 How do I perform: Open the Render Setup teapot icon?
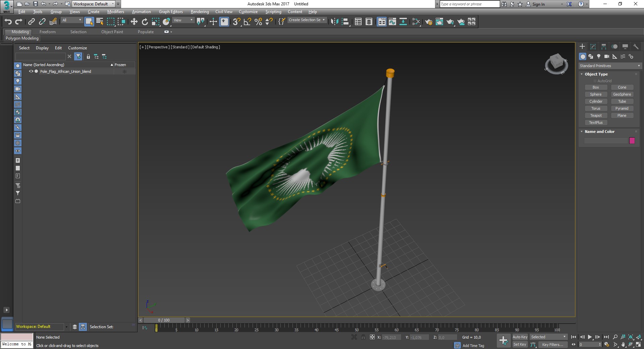(x=429, y=22)
